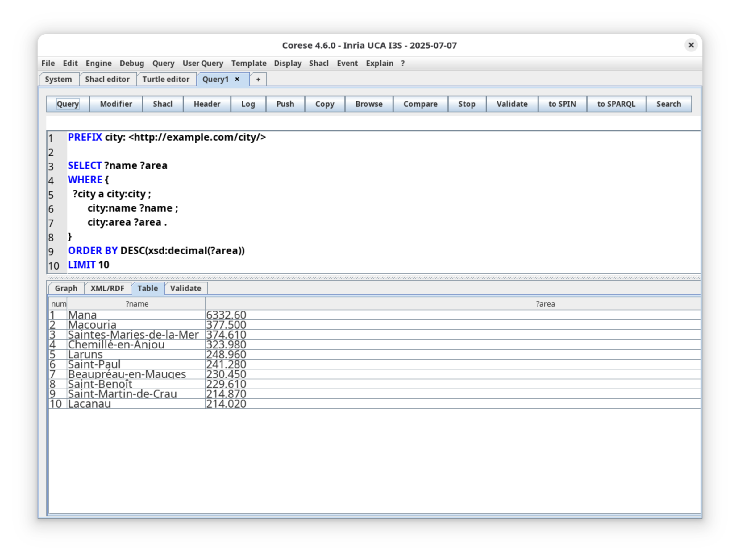Screen dimensions: 740x560
Task: Open the Engine menu
Action: click(98, 63)
